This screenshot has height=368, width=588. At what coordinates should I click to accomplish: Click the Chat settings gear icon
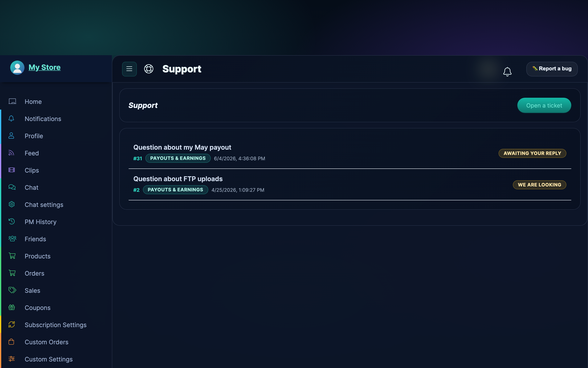pyautogui.click(x=12, y=204)
